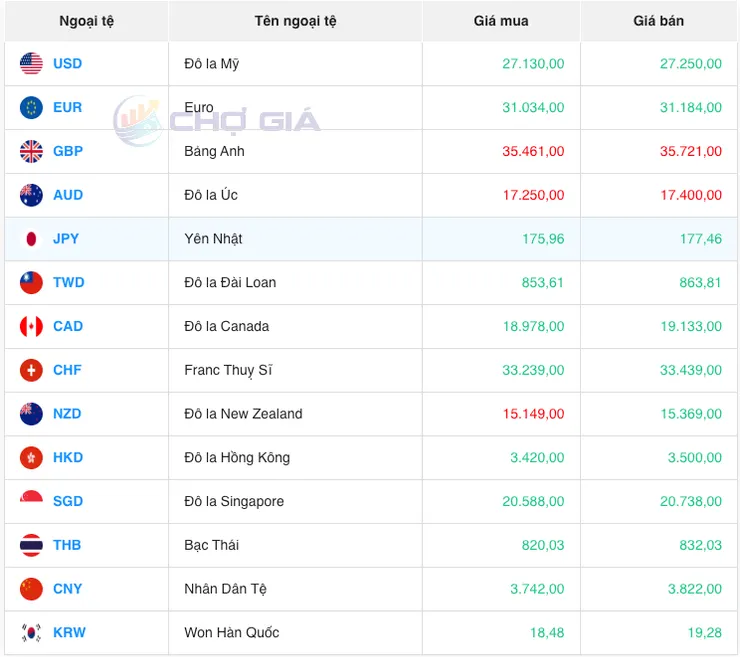740x657 pixels.
Task: Click the Tên ngoại tệ column header
Action: (x=295, y=21)
